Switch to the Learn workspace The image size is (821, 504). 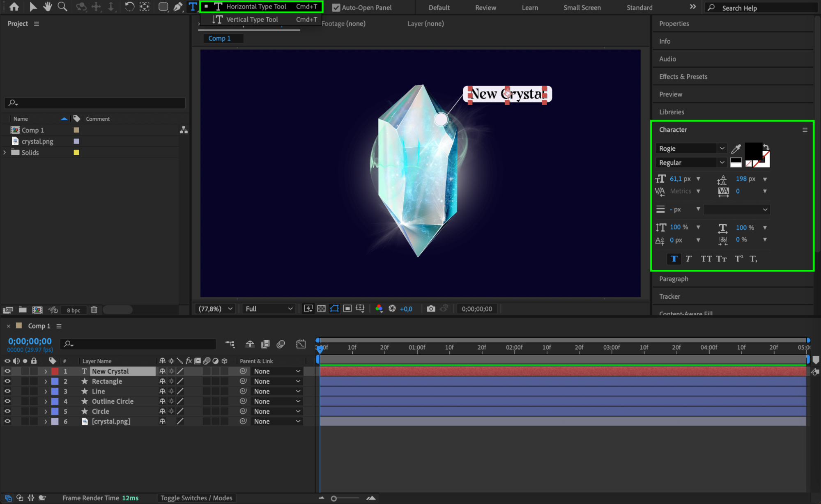click(530, 7)
